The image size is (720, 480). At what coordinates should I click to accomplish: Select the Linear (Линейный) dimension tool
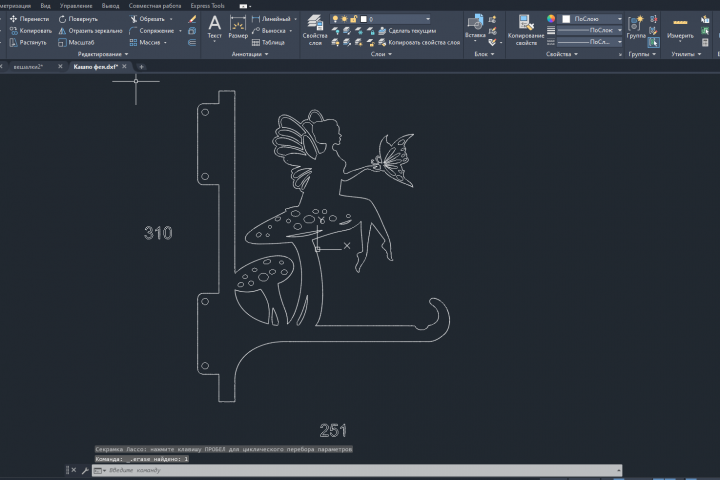coord(271,19)
